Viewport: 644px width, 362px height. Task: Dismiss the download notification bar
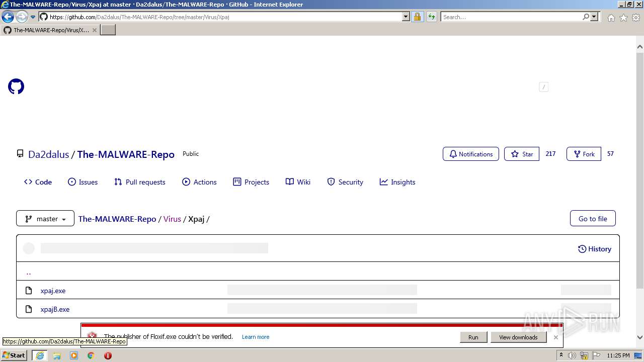click(x=556, y=337)
